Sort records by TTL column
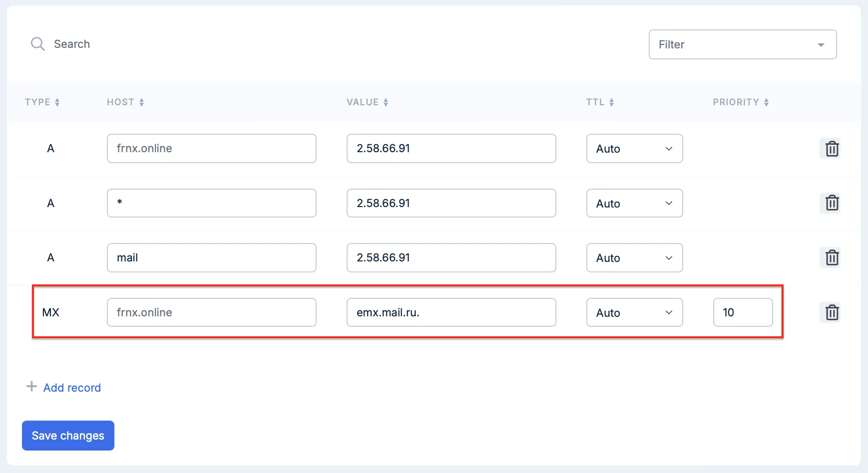868x473 pixels. point(600,102)
